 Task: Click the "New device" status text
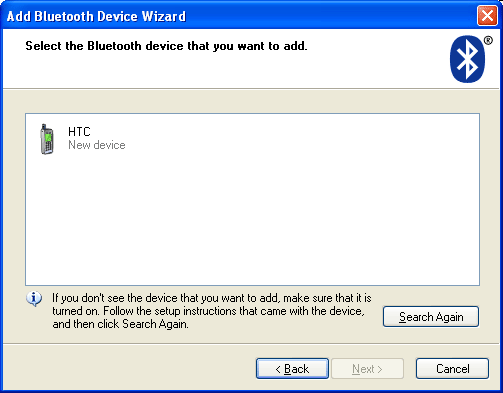(97, 145)
